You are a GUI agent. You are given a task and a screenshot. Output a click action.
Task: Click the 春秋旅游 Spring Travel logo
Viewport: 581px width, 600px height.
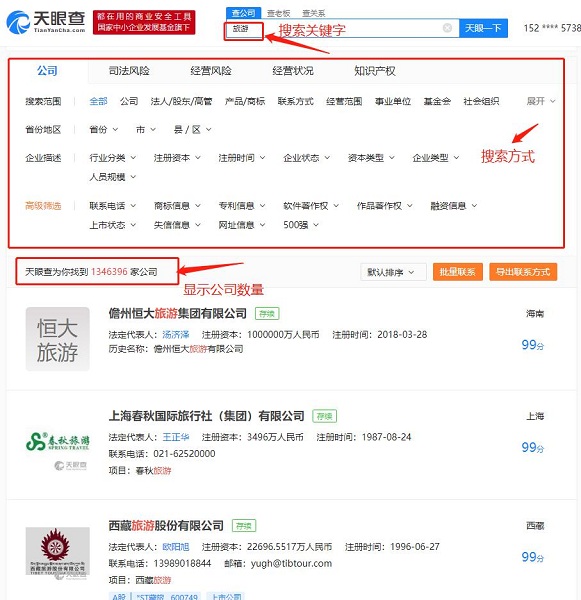57,442
